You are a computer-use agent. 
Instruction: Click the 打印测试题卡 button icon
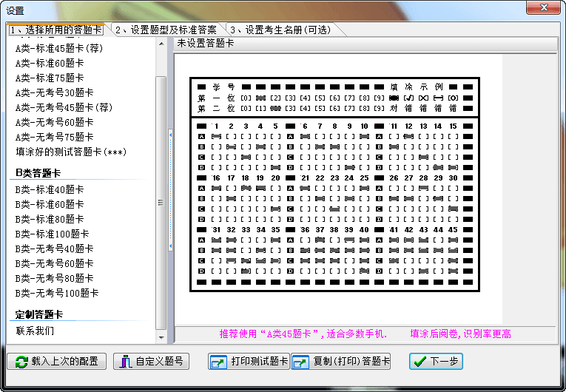(x=219, y=362)
